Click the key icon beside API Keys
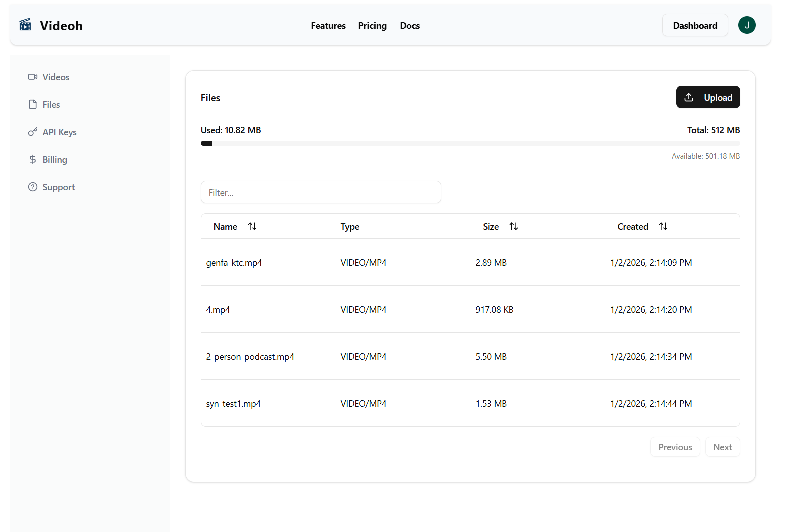Image resolution: width=790 pixels, height=532 pixels. point(33,132)
